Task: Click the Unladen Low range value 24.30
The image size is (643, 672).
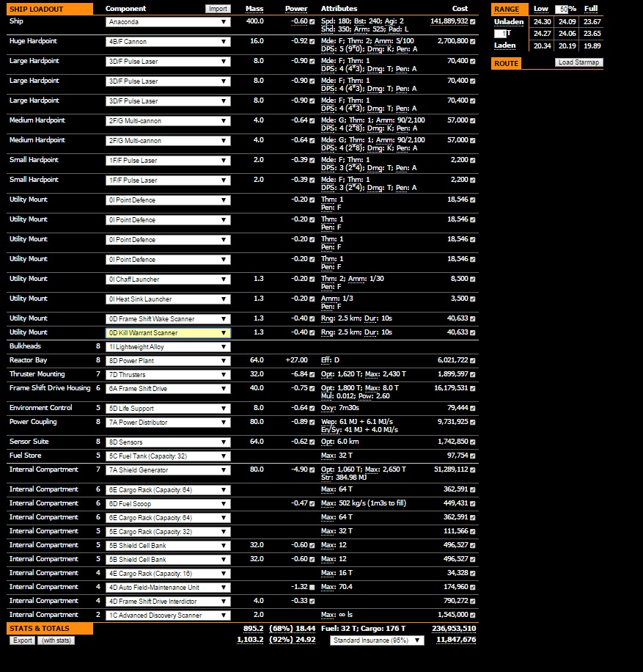Action: pos(542,22)
